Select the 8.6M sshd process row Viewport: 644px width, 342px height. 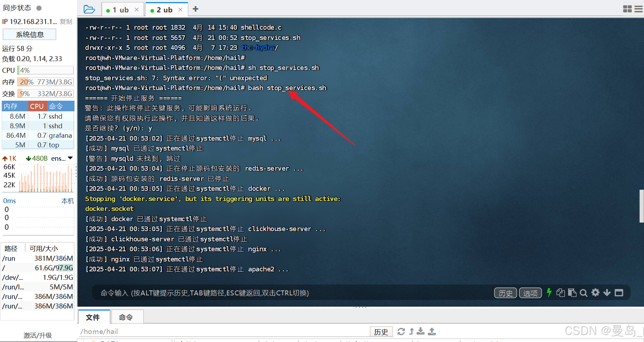pos(38,116)
